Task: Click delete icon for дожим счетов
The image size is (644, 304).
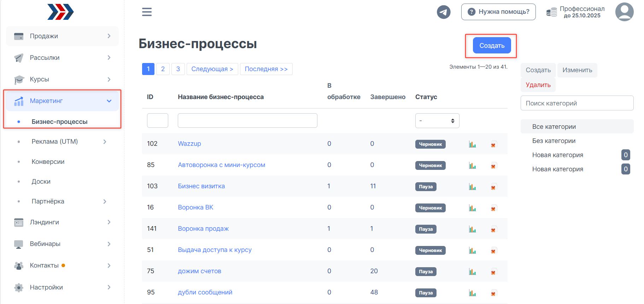Action: (x=493, y=272)
